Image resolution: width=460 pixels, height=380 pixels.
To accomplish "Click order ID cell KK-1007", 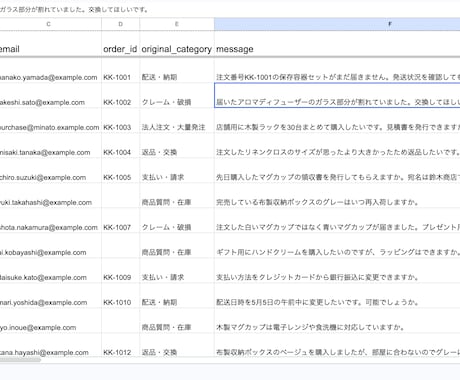I will click(x=121, y=221).
